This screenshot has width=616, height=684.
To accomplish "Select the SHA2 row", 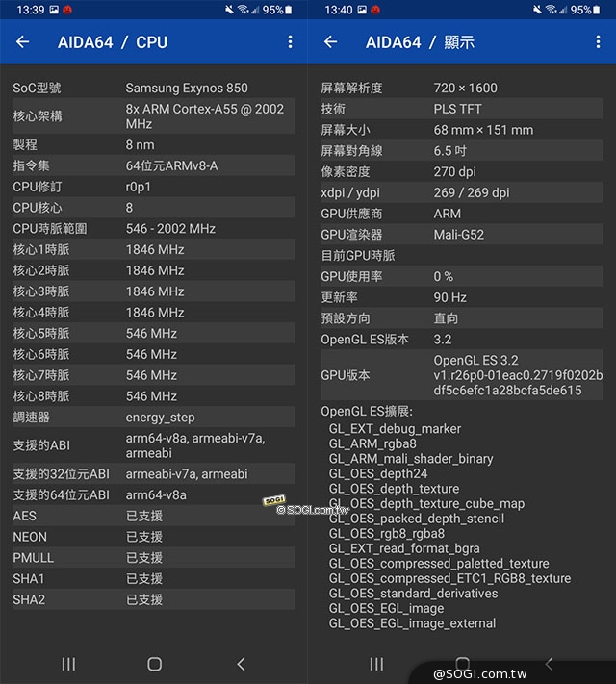I will (154, 599).
